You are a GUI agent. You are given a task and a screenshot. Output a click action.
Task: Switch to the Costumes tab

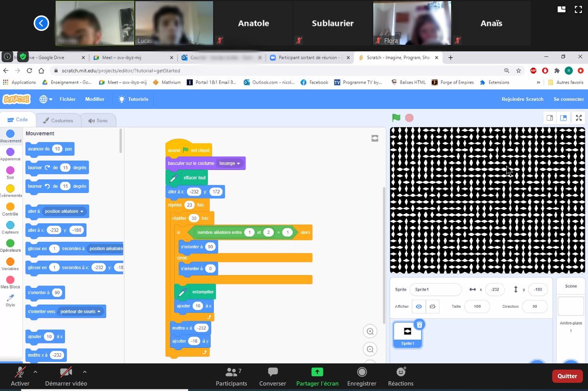coord(58,121)
